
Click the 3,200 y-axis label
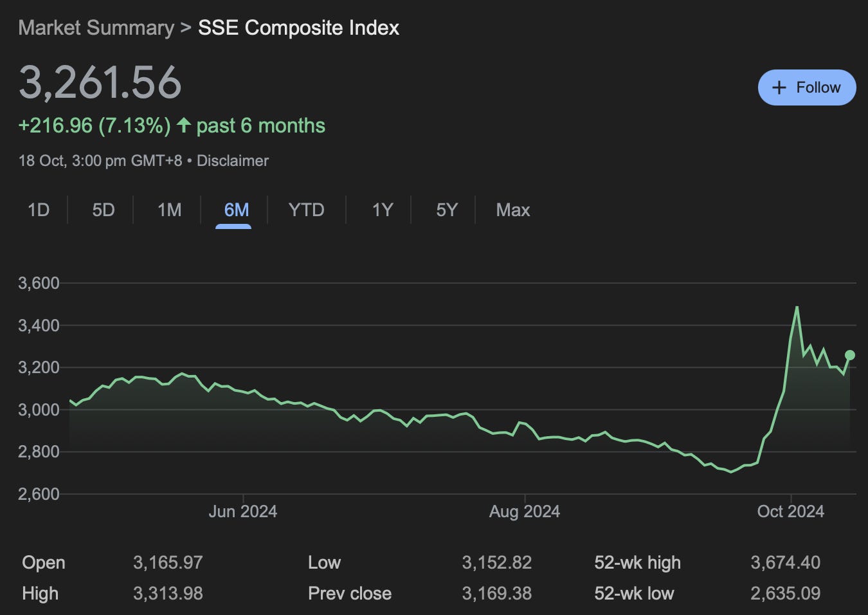pyautogui.click(x=39, y=368)
